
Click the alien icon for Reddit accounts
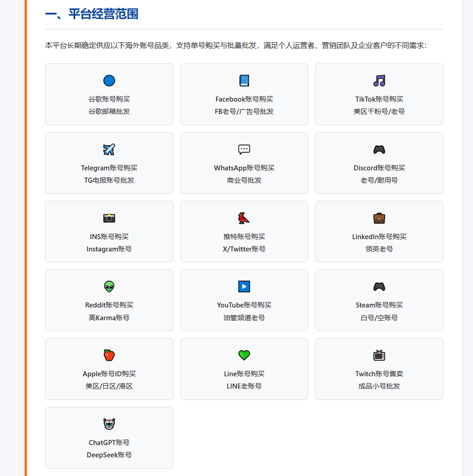[x=109, y=287]
